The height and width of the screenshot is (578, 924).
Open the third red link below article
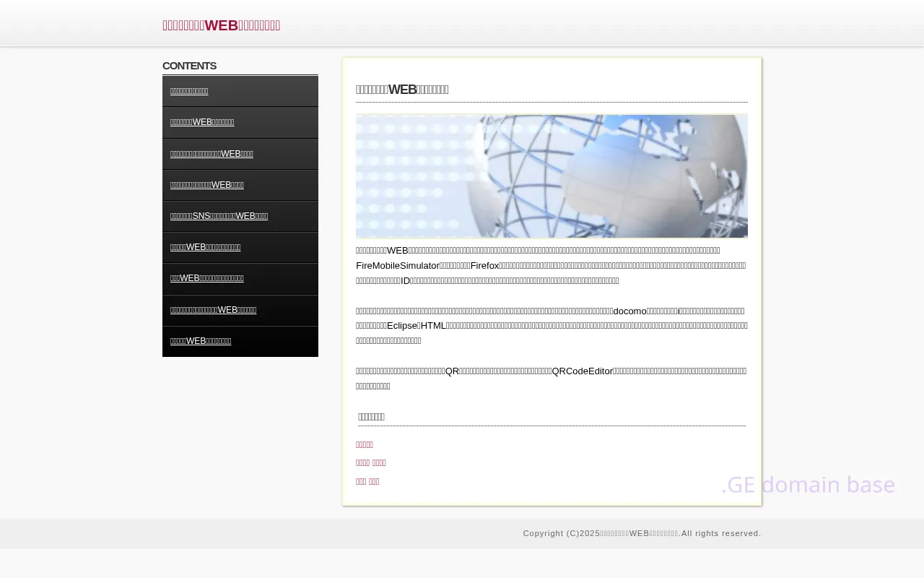(367, 482)
